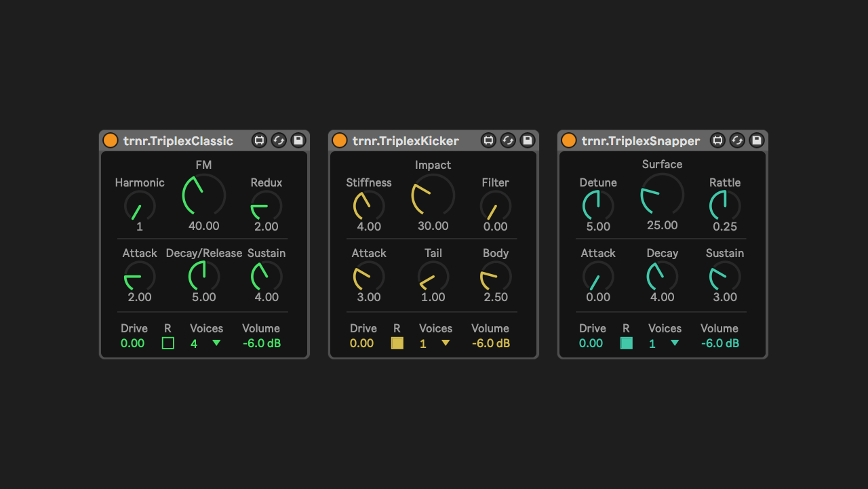Click the TriplexKicker device on/off orange button
The image size is (868, 489).
point(340,140)
